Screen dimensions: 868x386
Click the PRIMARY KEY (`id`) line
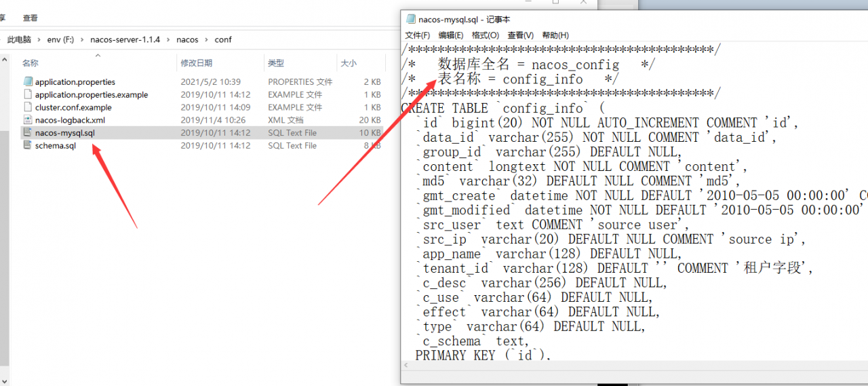(x=484, y=355)
